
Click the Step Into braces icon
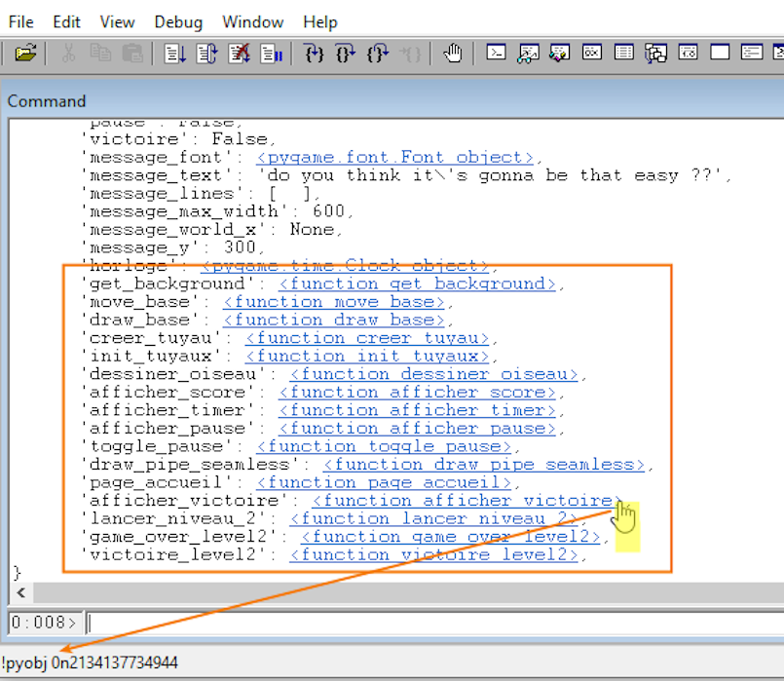(x=313, y=54)
